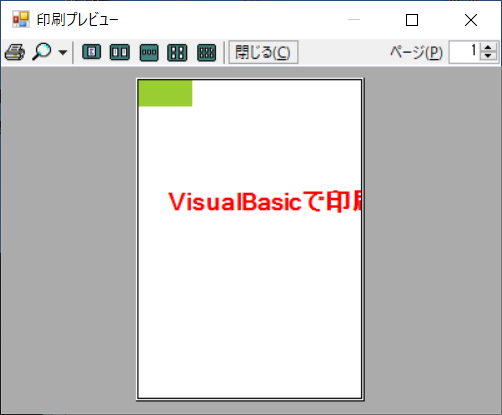This screenshot has height=415, width=502.
Task: Click the page number input field
Action: (464, 52)
